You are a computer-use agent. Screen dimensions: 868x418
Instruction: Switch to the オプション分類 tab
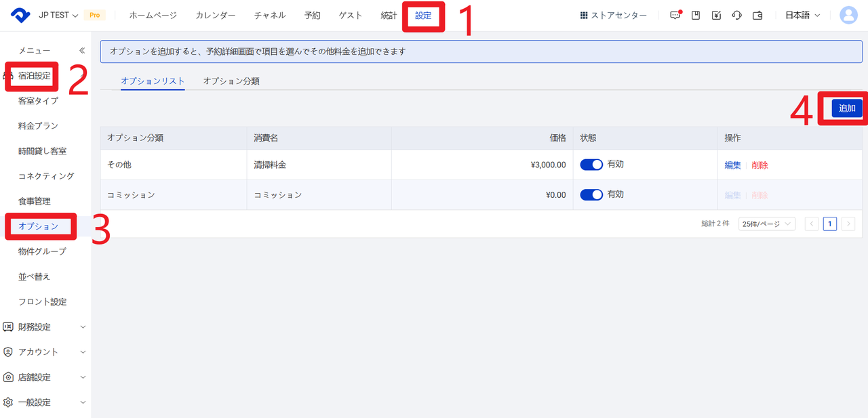pyautogui.click(x=231, y=81)
